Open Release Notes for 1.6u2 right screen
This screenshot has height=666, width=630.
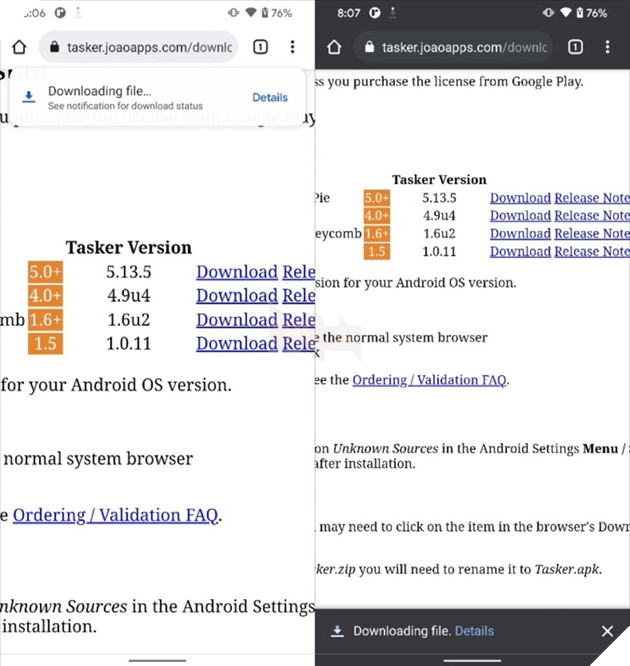point(592,234)
